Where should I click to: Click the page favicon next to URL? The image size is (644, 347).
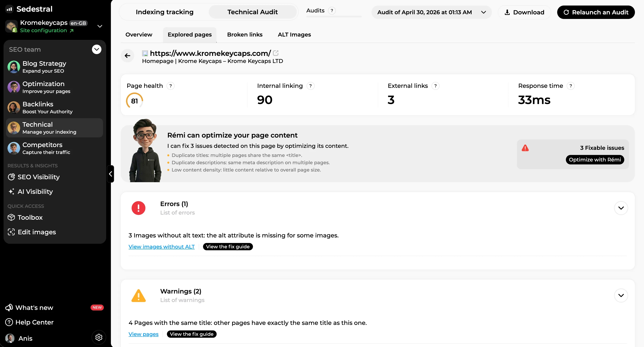145,53
